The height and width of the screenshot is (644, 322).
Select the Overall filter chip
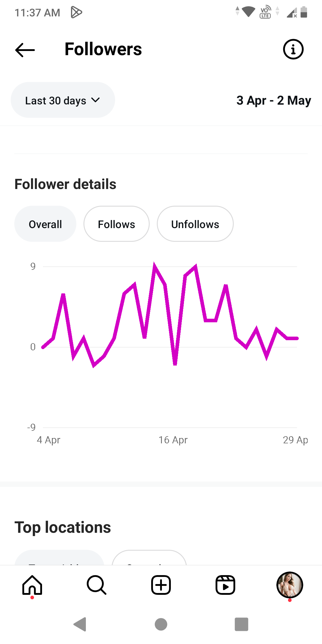(x=45, y=224)
